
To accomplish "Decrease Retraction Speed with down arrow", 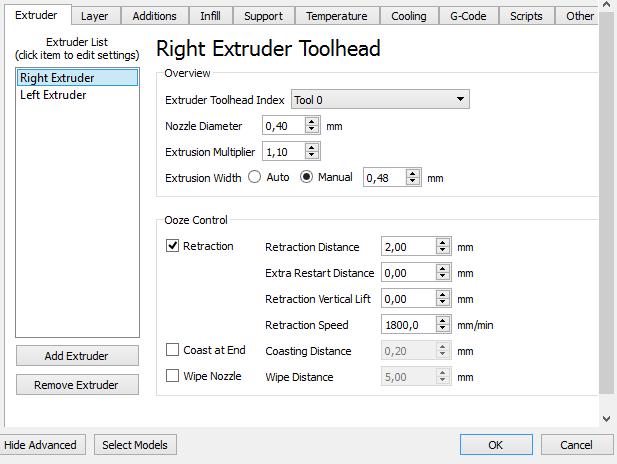I will [x=443, y=329].
